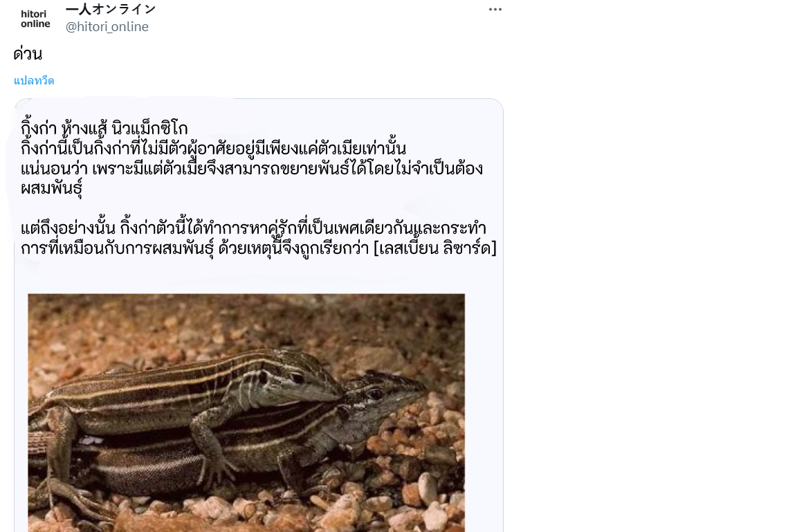Click the word ผสมพันธุ์ ending the first paragraph
The width and height of the screenshot is (797, 532).
tap(51, 188)
